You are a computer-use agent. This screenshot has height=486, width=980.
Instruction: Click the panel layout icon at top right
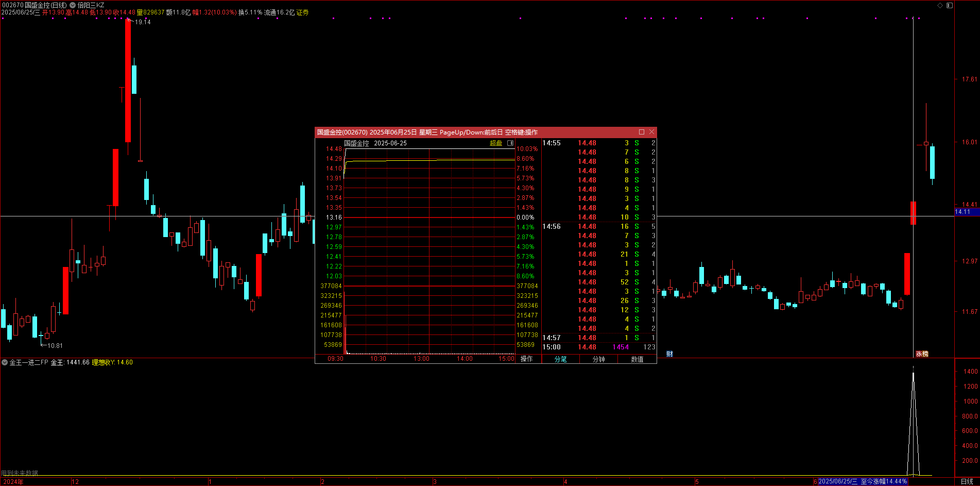[950, 5]
